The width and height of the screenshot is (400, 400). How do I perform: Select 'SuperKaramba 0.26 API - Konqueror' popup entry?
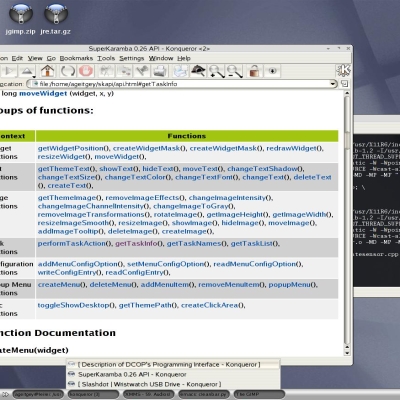(x=173, y=374)
